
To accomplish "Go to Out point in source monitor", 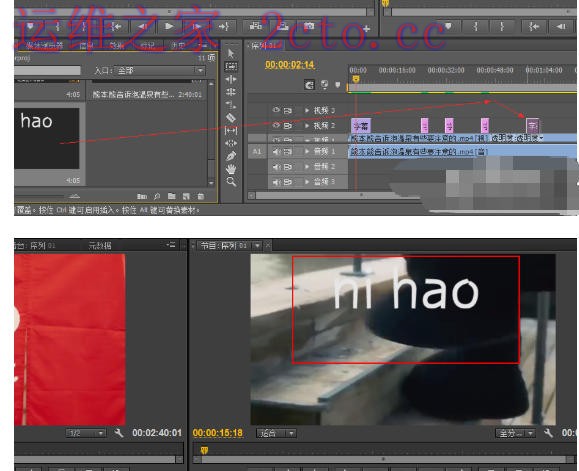I will pyautogui.click(x=223, y=27).
